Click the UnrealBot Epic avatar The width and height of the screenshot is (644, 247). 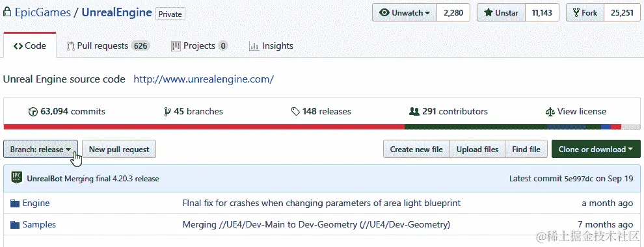17,177
